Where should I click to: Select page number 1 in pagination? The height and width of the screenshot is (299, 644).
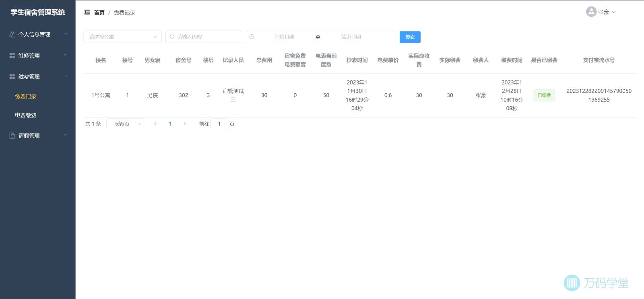(x=170, y=124)
